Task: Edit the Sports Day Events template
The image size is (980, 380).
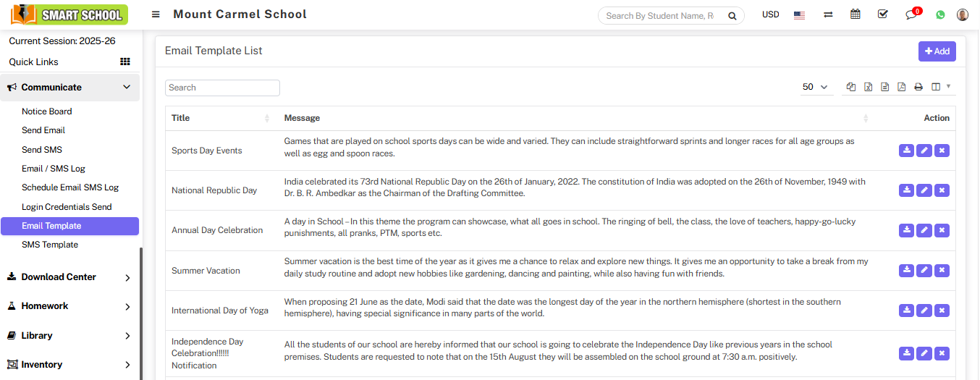Action: click(x=924, y=151)
